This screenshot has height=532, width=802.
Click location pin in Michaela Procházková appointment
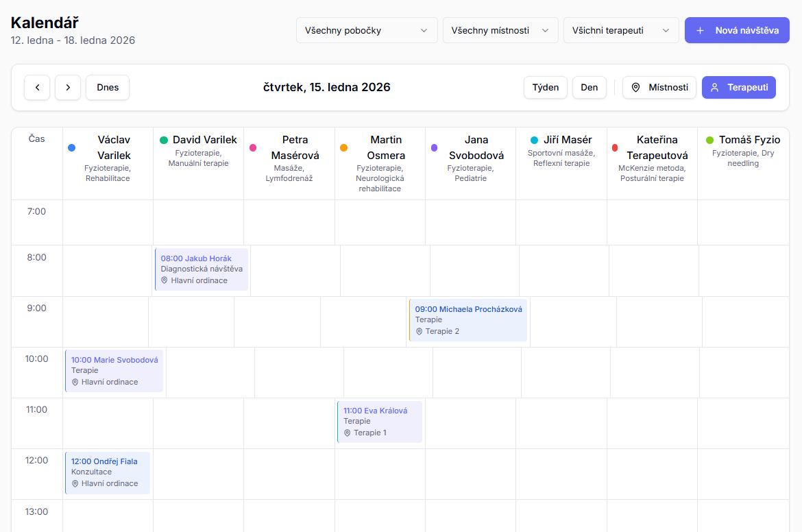click(419, 331)
